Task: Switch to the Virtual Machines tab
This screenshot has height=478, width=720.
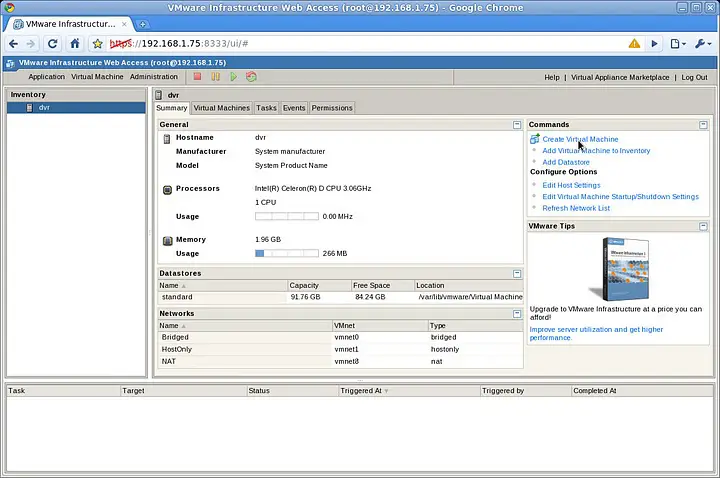Action: coord(222,108)
